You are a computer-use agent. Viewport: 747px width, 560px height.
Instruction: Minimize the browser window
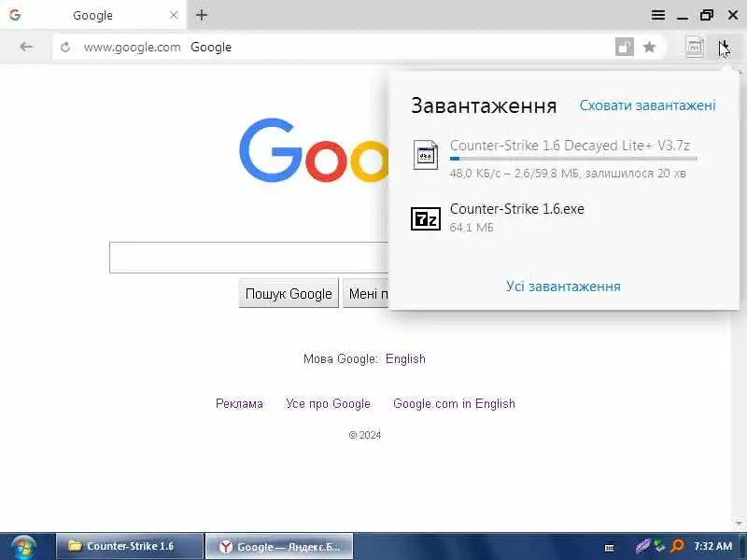[683, 16]
